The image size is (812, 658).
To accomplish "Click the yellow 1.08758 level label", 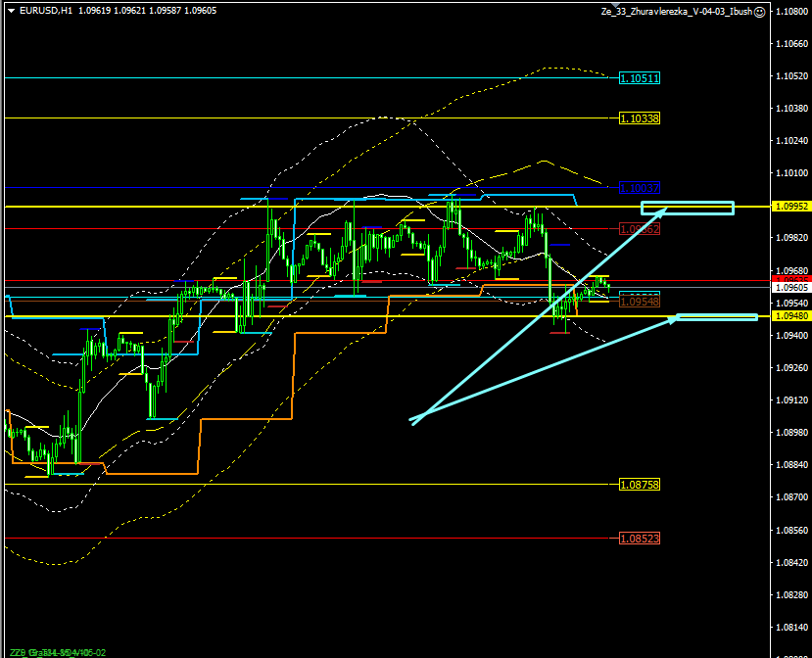I will [640, 485].
